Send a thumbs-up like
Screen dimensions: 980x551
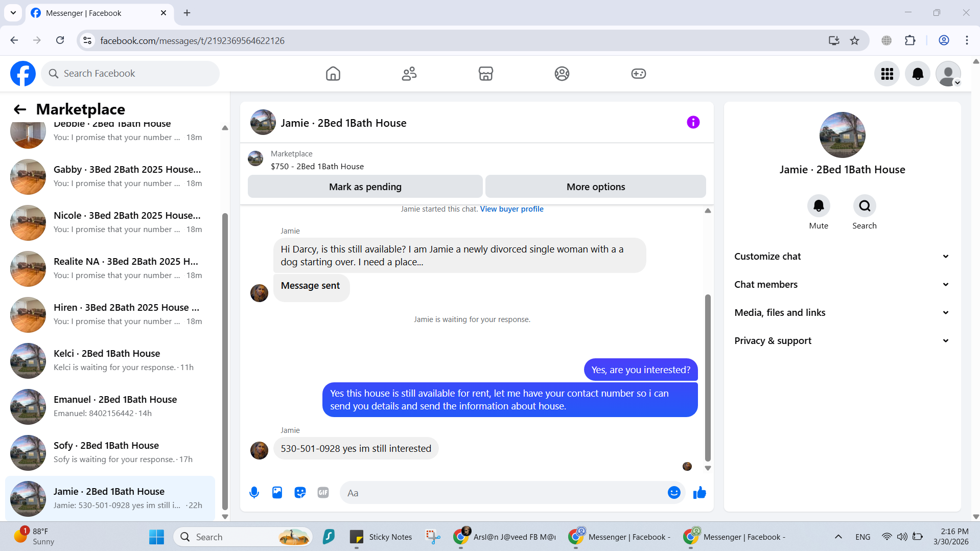[699, 493]
